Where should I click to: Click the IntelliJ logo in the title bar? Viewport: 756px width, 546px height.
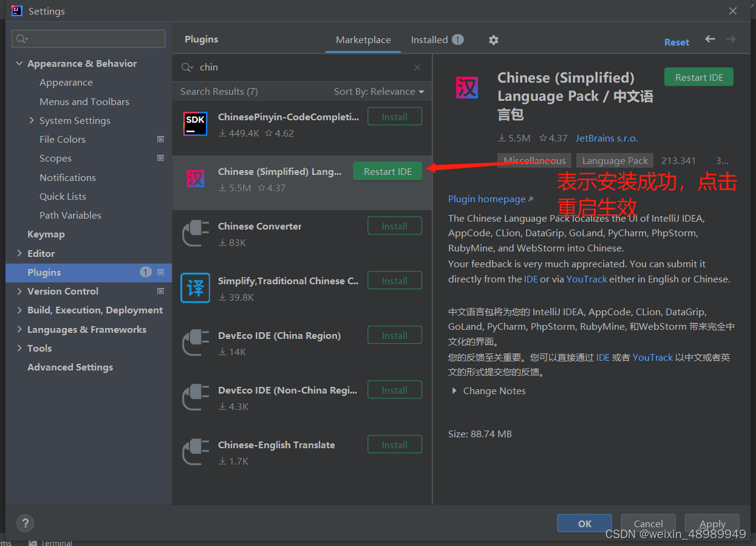[x=17, y=10]
